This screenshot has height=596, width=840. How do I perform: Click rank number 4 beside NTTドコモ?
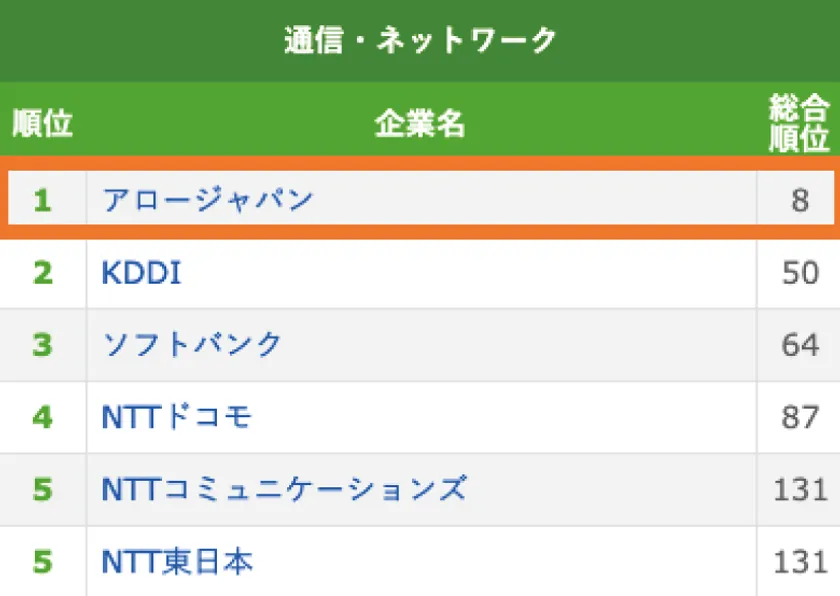point(42,417)
